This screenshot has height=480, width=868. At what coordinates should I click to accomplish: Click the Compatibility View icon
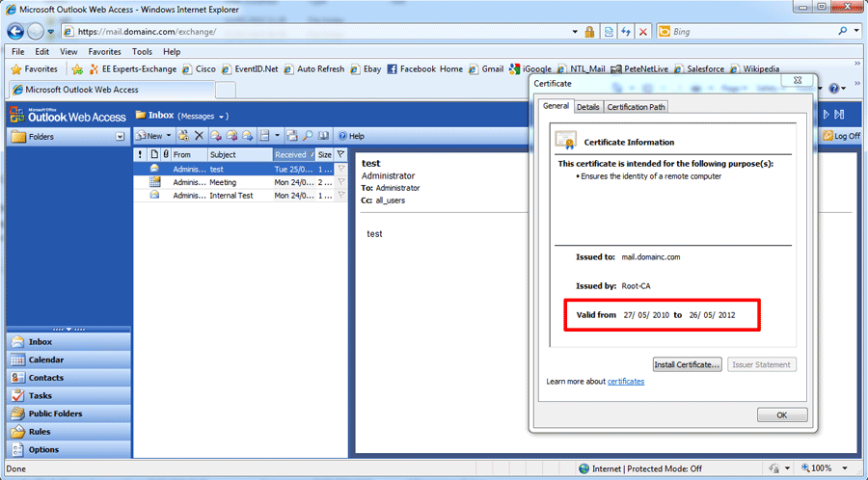point(609,32)
